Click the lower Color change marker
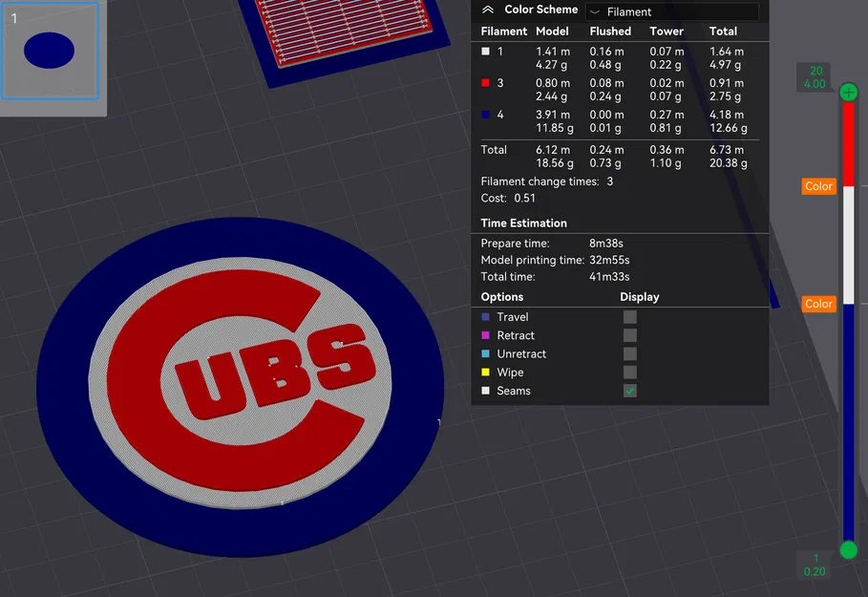The height and width of the screenshot is (597, 868). pos(818,304)
